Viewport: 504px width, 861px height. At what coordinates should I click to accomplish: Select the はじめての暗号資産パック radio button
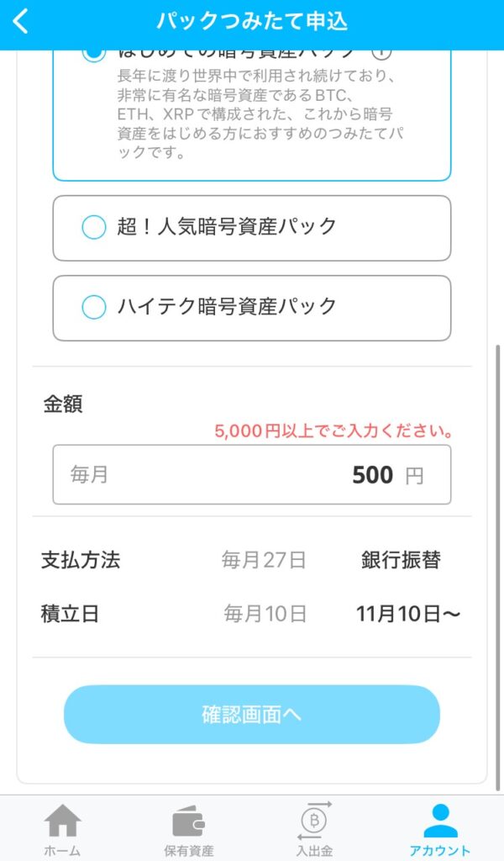click(x=94, y=53)
